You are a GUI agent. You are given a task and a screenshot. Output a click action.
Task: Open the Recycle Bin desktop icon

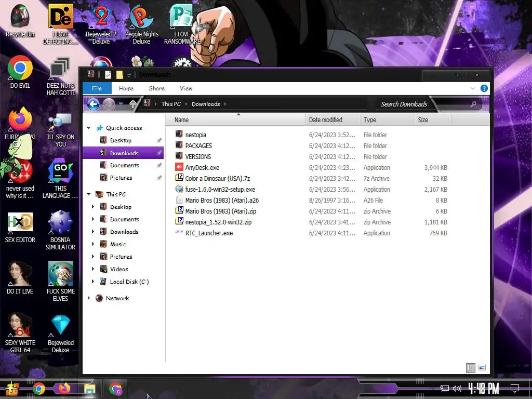click(x=20, y=21)
